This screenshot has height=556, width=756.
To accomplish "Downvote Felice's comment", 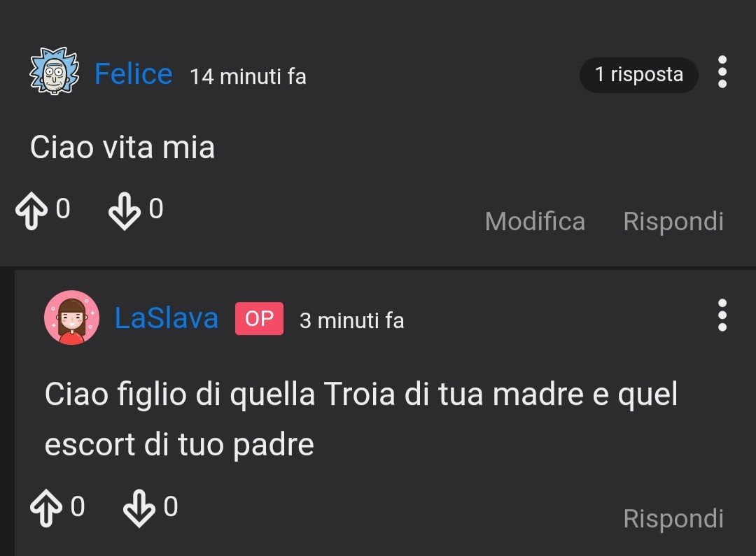I will (125, 211).
